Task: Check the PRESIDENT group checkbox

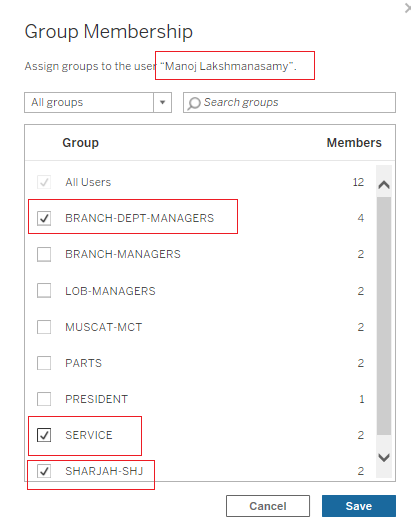Action: point(44,399)
